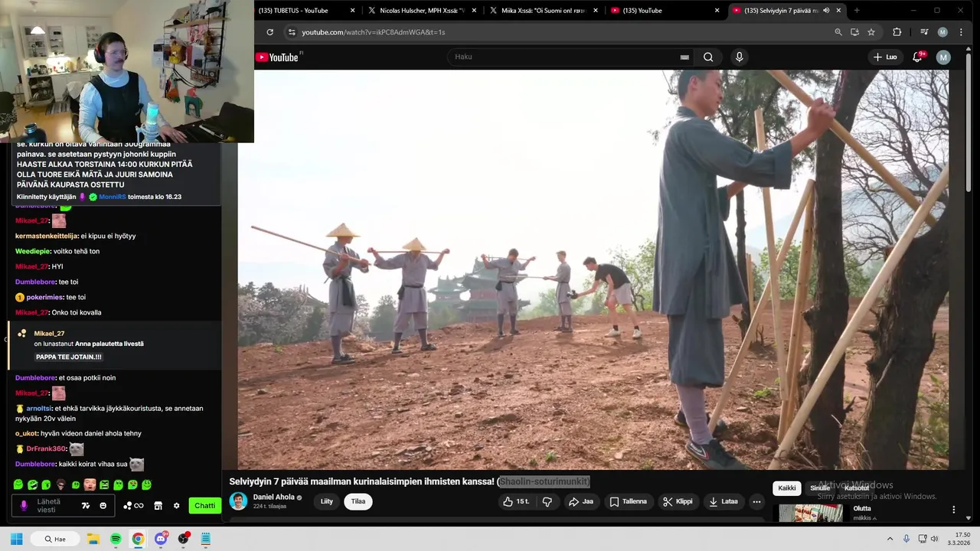Click the zoom magnifier icon in address bar

(x=838, y=32)
